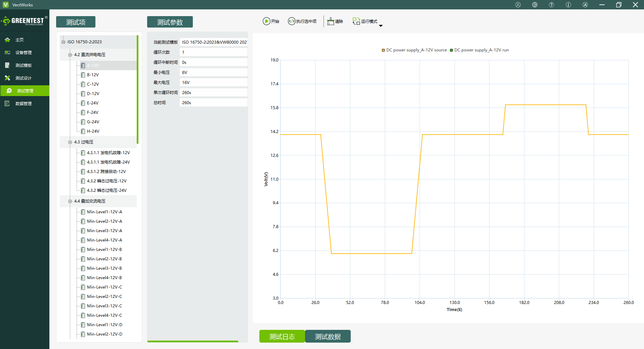Toggle DC power supply_A-12V source legend
Image resolution: width=644 pixels, height=349 pixels.
pyautogui.click(x=414, y=50)
